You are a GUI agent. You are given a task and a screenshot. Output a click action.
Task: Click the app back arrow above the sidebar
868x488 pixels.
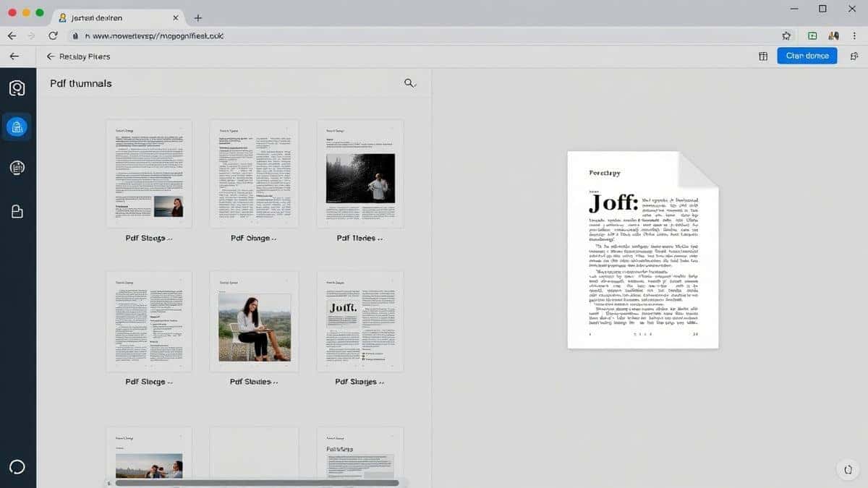click(x=14, y=56)
